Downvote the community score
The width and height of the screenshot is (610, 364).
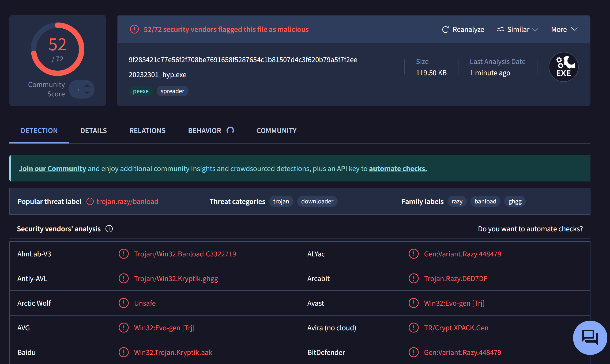point(87,93)
